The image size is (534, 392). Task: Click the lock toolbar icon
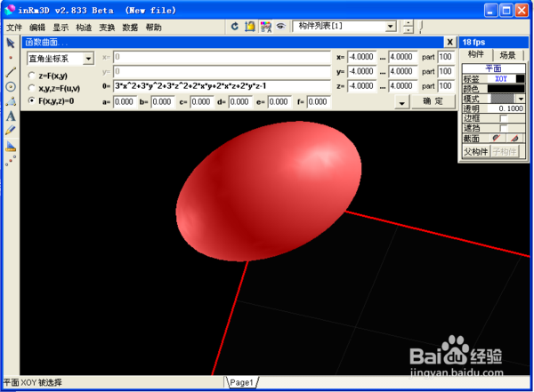[x=250, y=26]
